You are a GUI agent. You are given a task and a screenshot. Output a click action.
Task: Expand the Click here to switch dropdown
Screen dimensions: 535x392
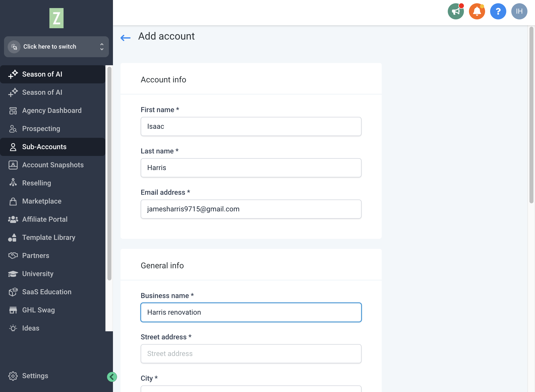pyautogui.click(x=56, y=47)
